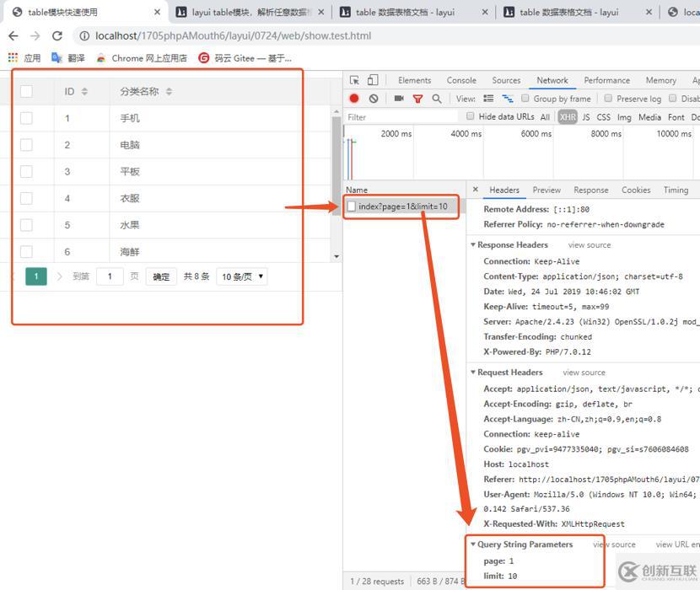Close the request details pane
Screen dimensions: 700x590
pyautogui.click(x=476, y=190)
